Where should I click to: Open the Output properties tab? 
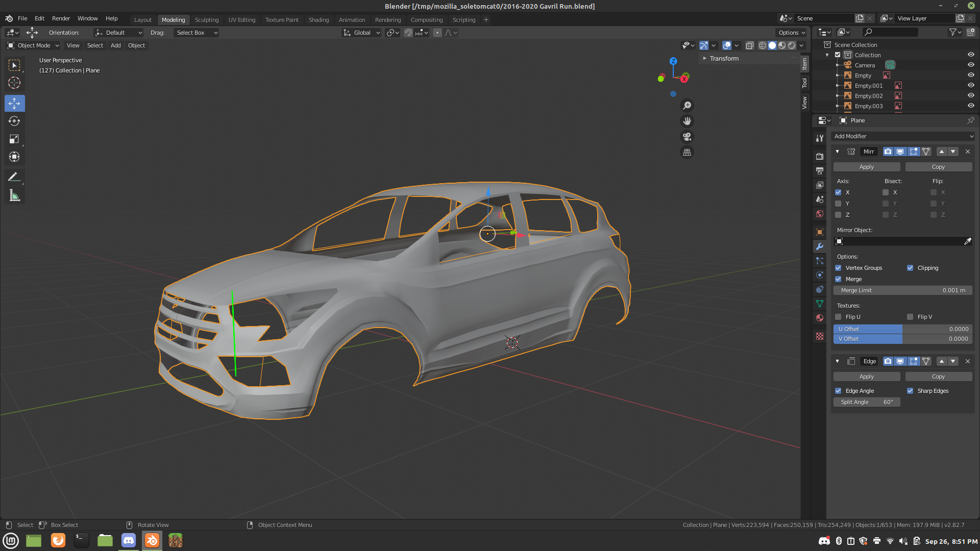click(x=820, y=171)
